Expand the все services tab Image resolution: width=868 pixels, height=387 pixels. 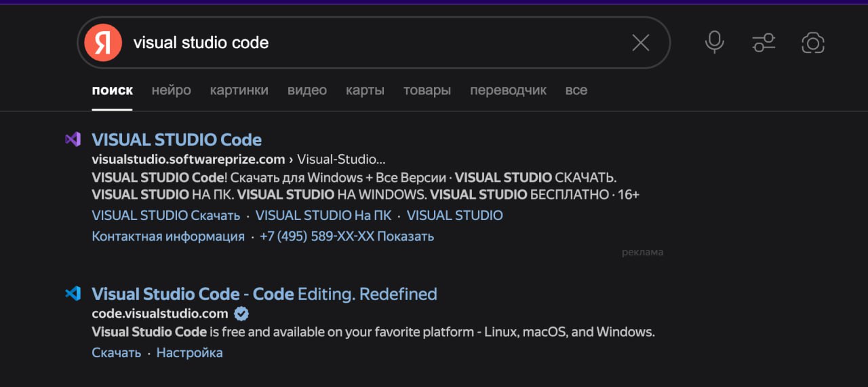point(576,90)
